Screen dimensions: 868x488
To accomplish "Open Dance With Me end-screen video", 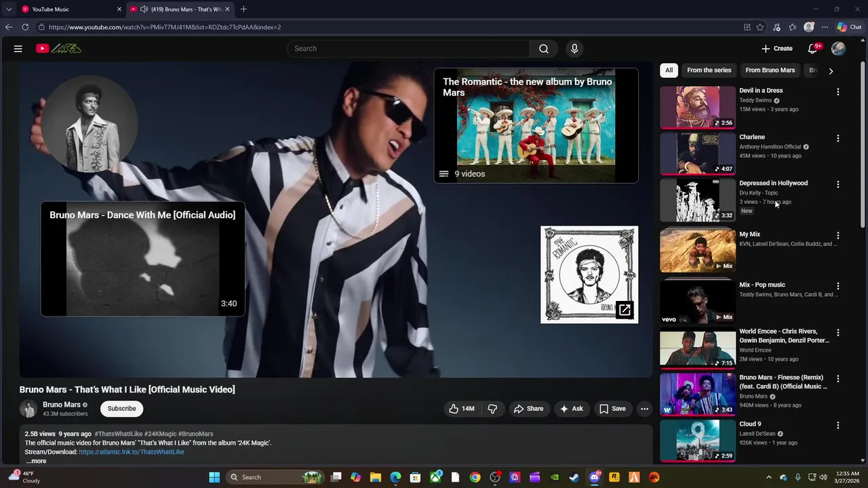I will (x=142, y=259).
